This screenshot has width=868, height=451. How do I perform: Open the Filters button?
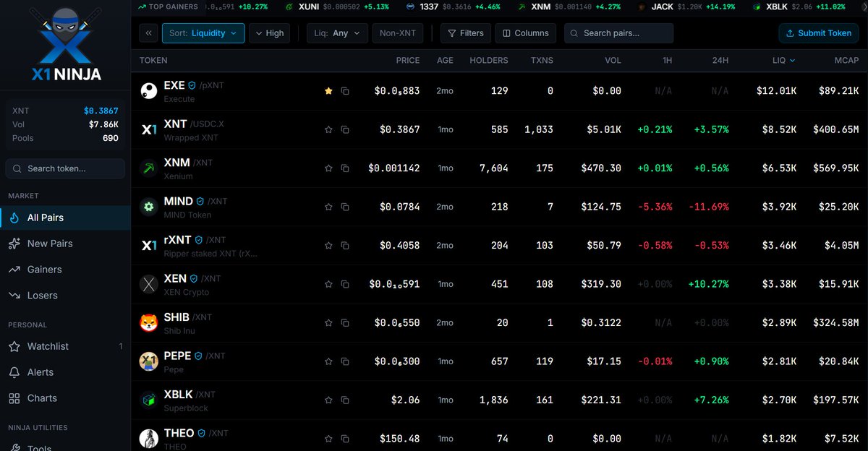pos(466,33)
